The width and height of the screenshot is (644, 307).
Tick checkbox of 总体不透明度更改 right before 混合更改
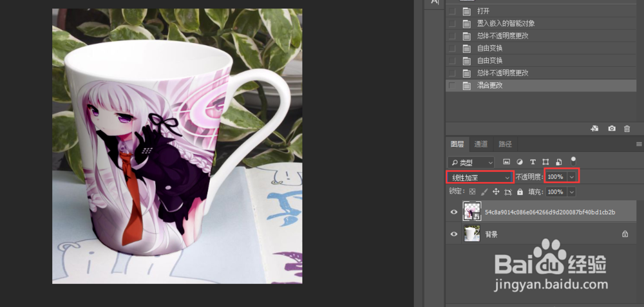coord(452,73)
